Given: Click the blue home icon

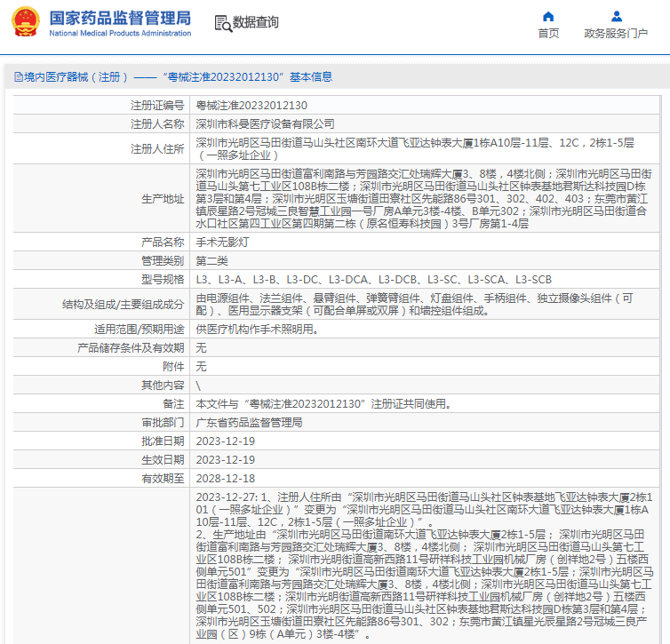Looking at the screenshot, I should [548, 17].
